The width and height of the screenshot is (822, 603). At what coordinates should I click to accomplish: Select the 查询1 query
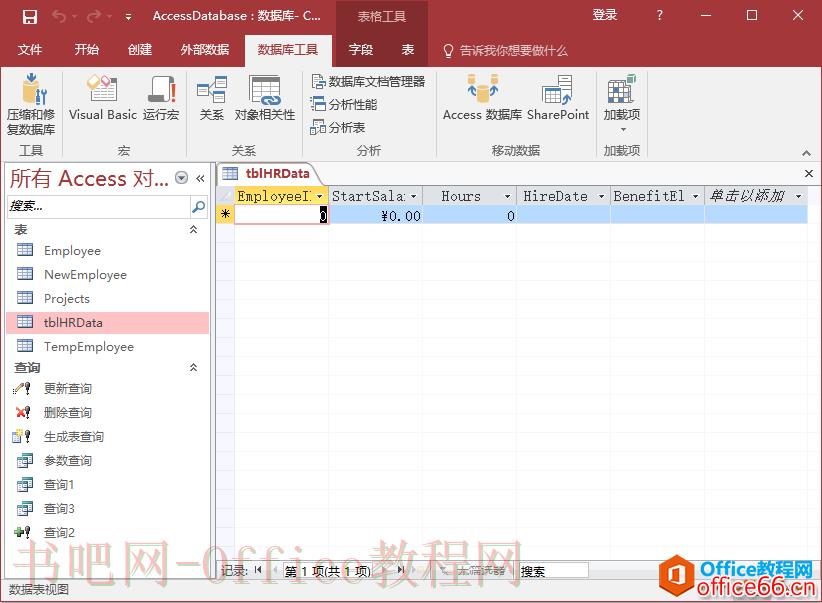107,484
